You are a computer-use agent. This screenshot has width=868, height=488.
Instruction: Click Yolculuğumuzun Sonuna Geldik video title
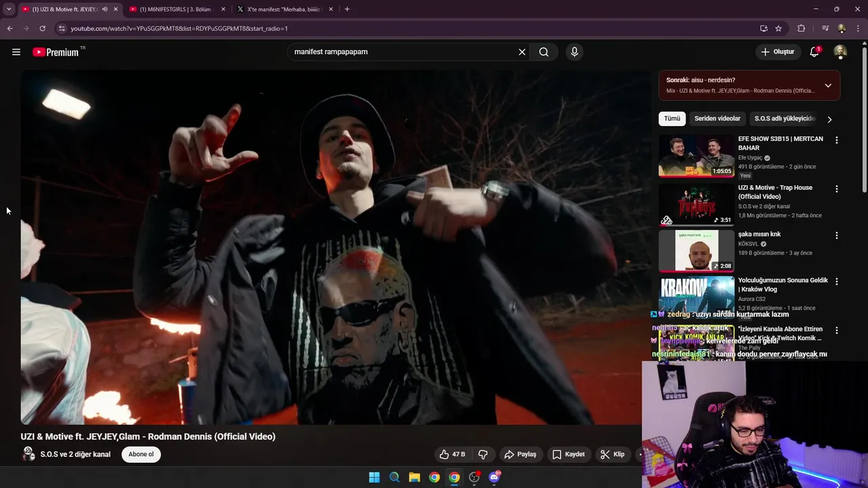click(783, 285)
